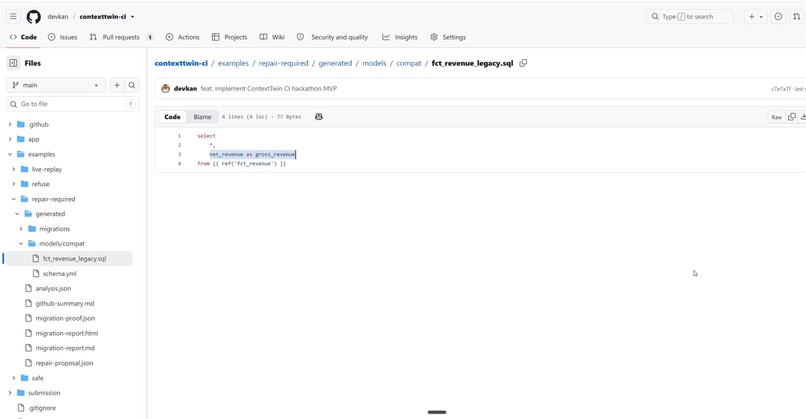This screenshot has height=419, width=806.
Task: Open repository Settings tab
Action: (448, 37)
